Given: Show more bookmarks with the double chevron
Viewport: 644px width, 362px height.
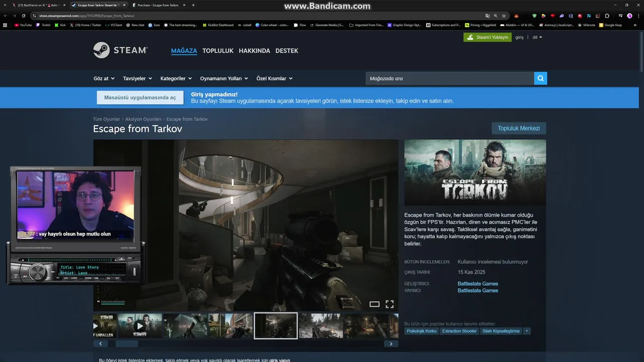Looking at the screenshot, I should click(635, 25).
